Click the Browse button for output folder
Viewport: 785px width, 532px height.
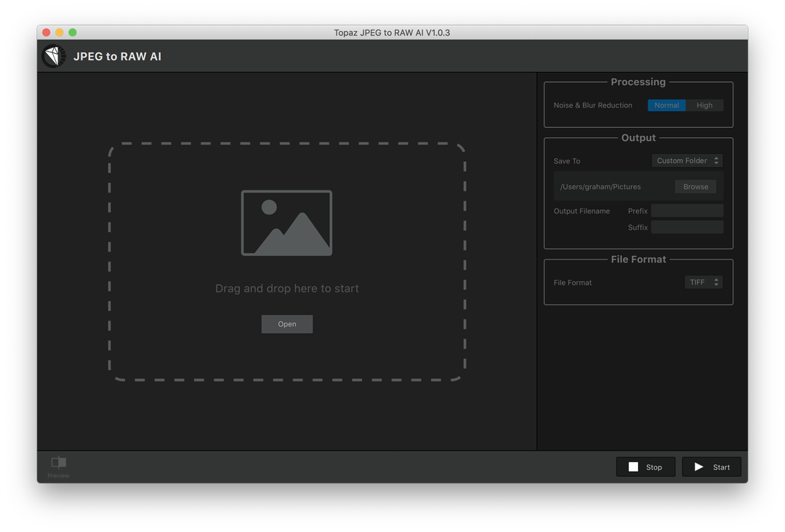pyautogui.click(x=696, y=187)
